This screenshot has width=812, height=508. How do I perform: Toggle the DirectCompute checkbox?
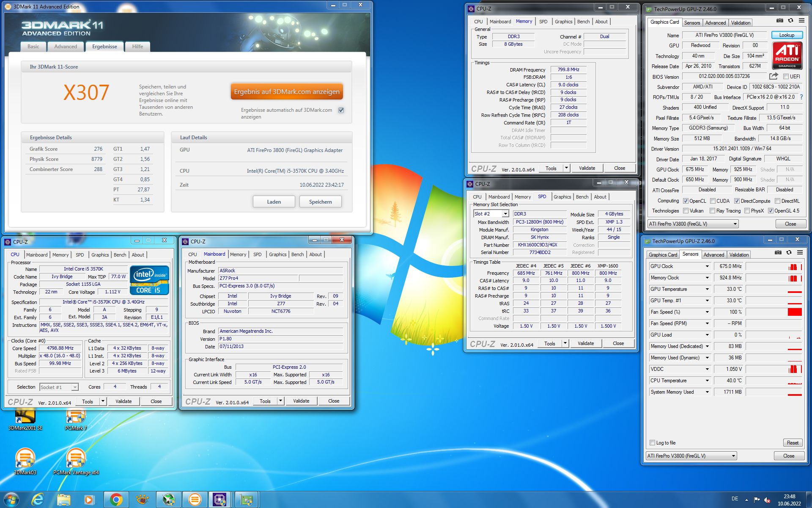[737, 201]
